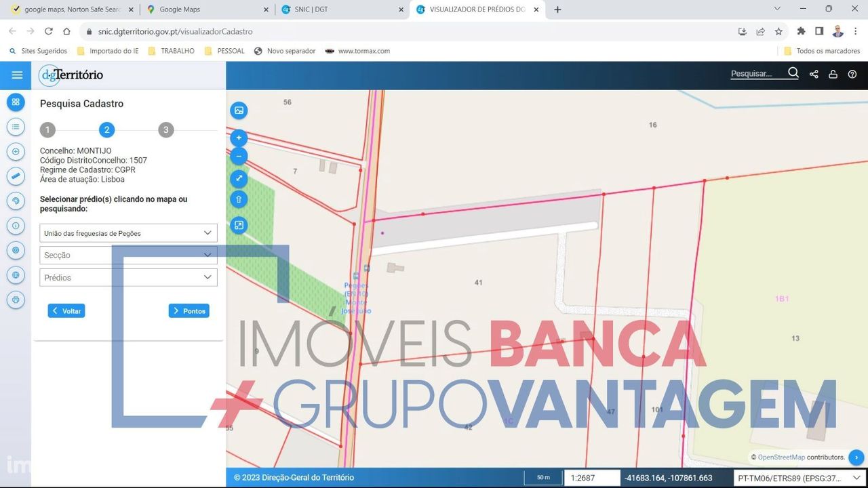Zoom in on the map
This screenshot has height=488, width=868.
point(239,138)
